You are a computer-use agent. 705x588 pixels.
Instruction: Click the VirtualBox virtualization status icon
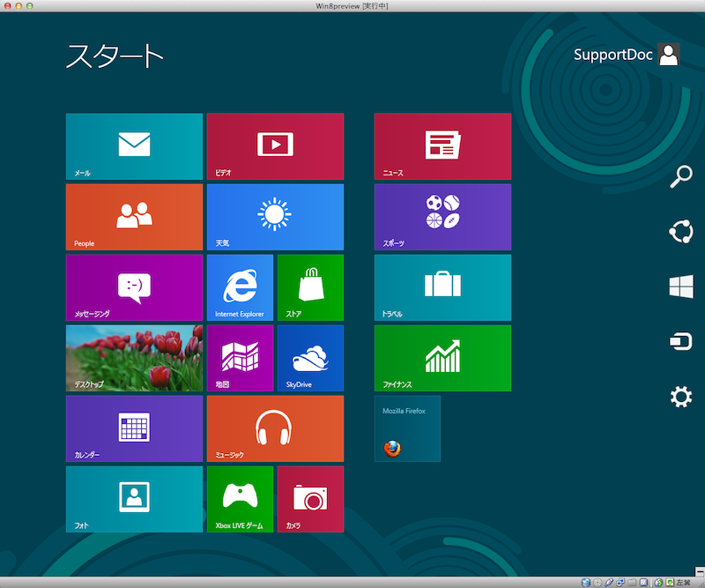coord(644,583)
